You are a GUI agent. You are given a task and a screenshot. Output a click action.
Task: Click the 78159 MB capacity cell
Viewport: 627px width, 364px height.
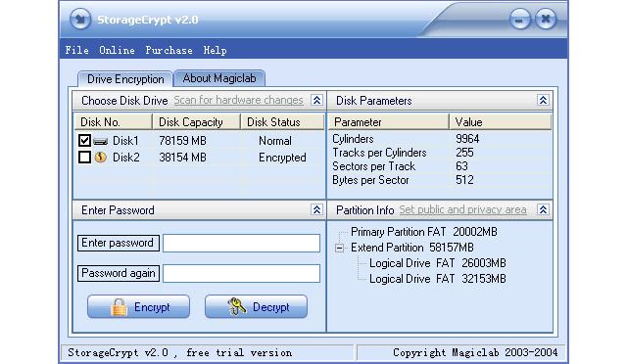pos(182,141)
